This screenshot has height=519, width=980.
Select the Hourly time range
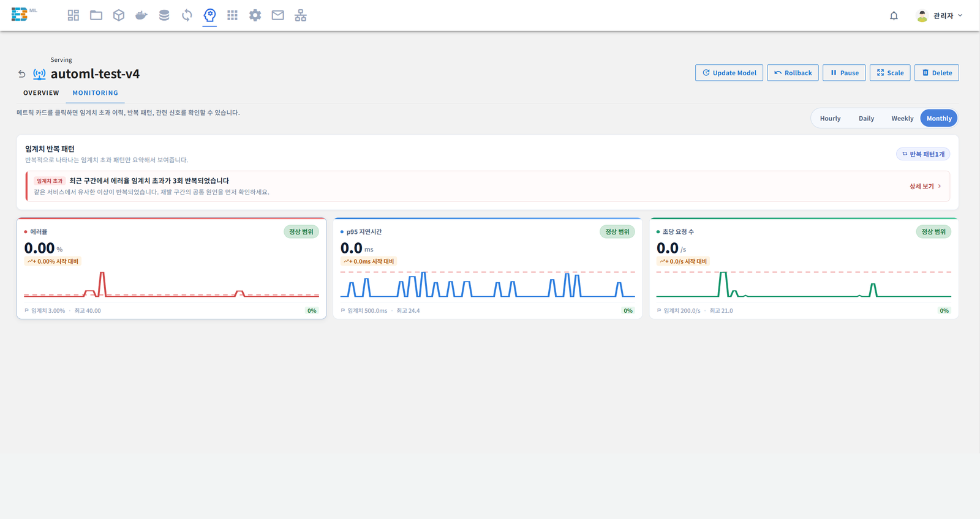coord(830,119)
